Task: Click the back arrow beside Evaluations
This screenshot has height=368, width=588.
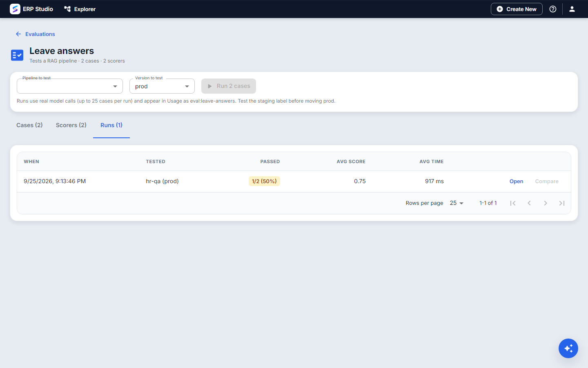Action: tap(18, 34)
